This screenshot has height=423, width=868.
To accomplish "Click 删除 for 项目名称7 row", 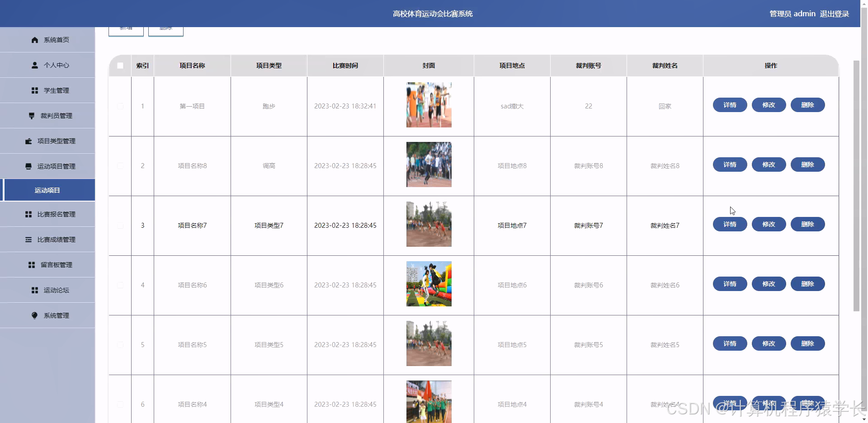I will tap(807, 224).
